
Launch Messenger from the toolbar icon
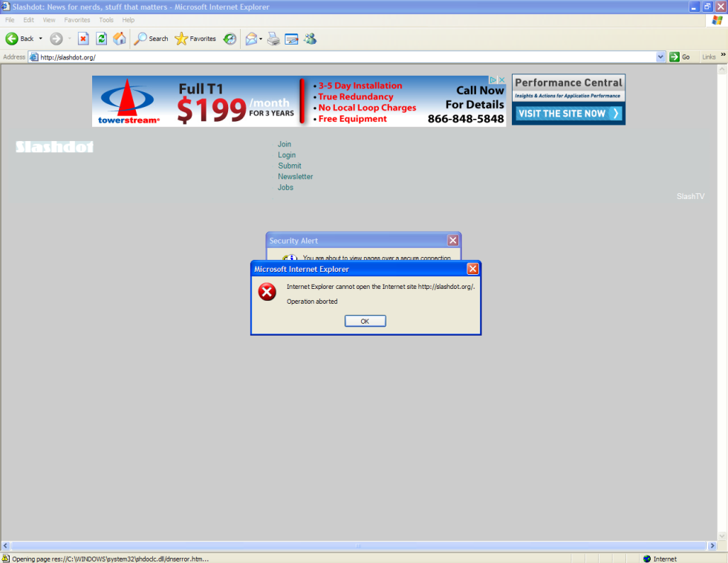311,39
